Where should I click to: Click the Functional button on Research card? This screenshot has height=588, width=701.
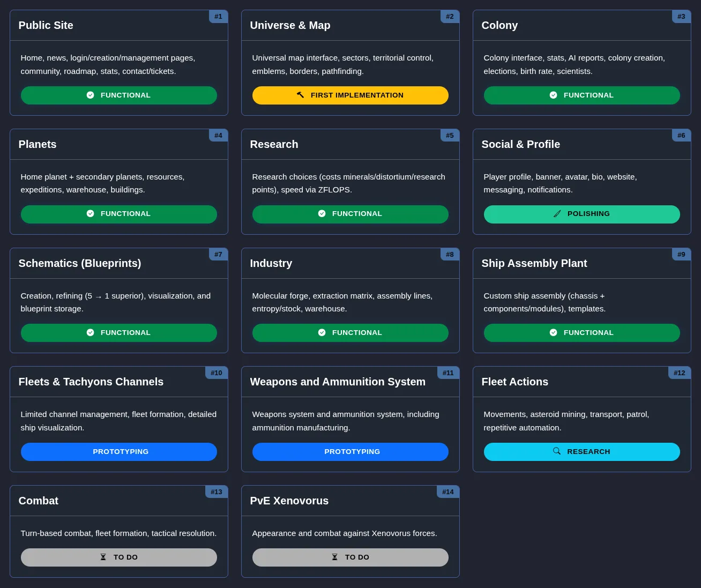[350, 214]
